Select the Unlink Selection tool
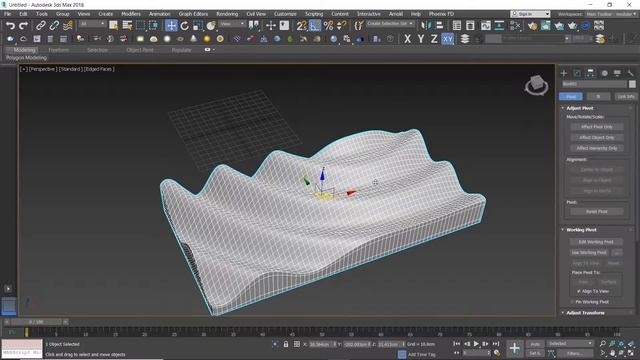 (x=54, y=26)
